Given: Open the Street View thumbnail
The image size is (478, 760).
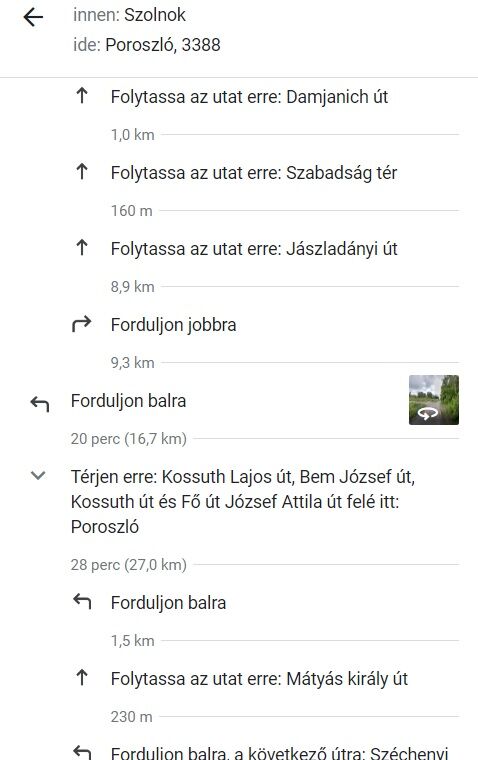Looking at the screenshot, I should 434,400.
